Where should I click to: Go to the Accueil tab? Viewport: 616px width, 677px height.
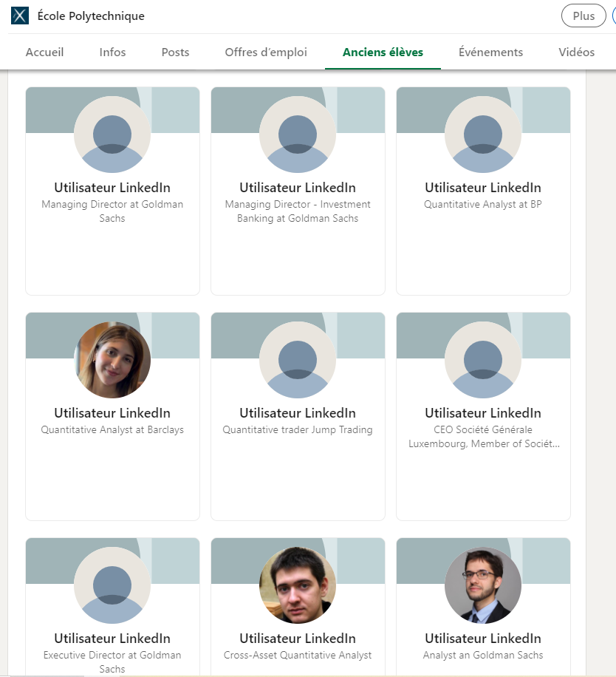pos(44,52)
